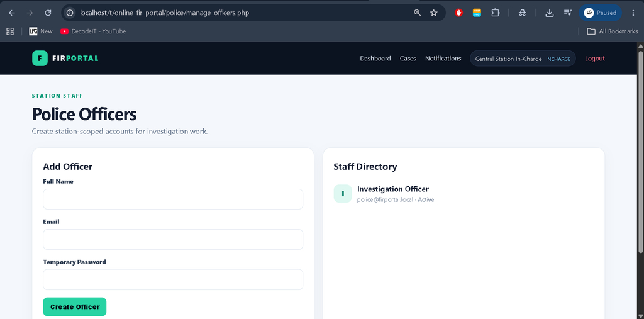This screenshot has width=644, height=319.
Task: Open the Paused profile button
Action: [x=600, y=13]
